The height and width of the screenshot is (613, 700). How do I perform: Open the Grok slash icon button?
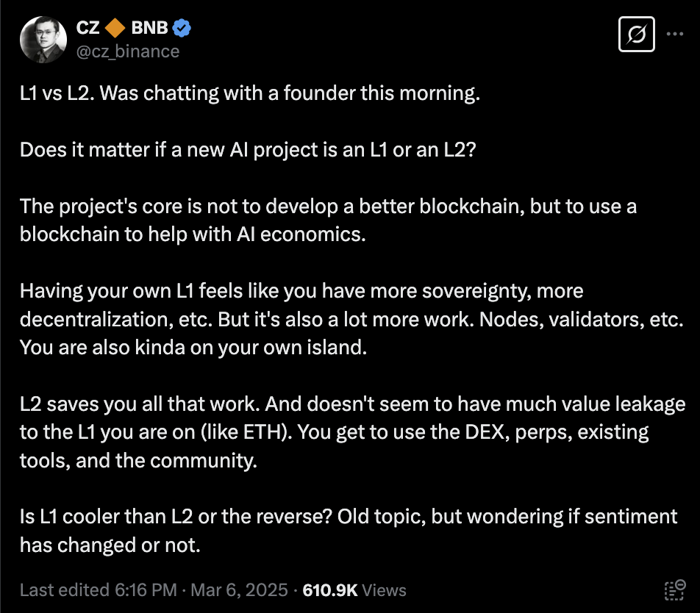637,35
